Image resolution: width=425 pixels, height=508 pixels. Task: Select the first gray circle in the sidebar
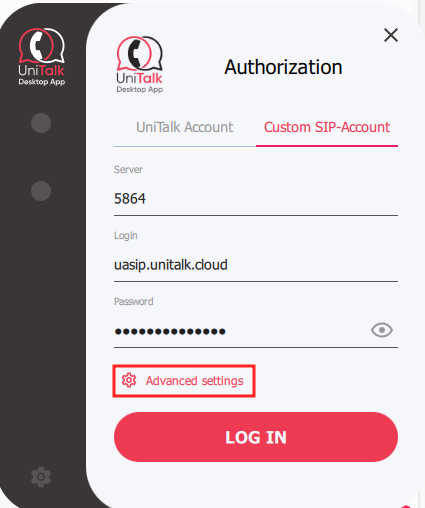(x=41, y=123)
